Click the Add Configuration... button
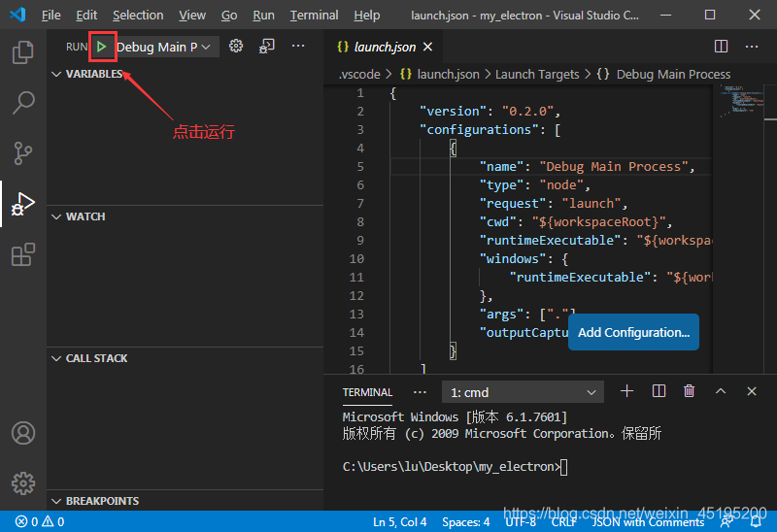This screenshot has height=532, width=777. [x=633, y=332]
